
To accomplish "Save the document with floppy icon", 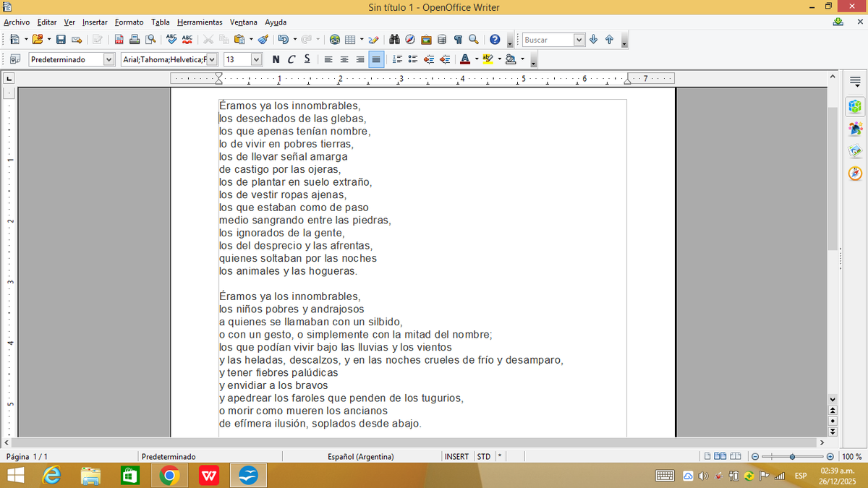I will [61, 40].
